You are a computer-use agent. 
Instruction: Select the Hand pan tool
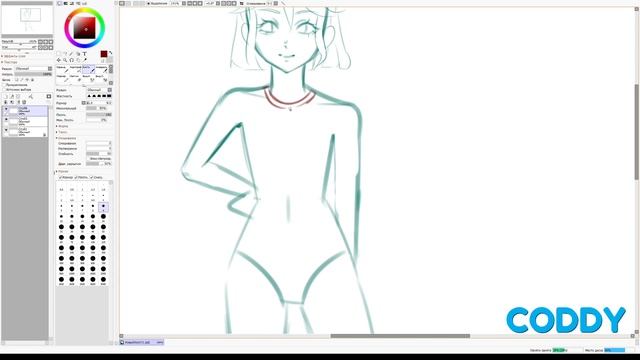click(78, 60)
